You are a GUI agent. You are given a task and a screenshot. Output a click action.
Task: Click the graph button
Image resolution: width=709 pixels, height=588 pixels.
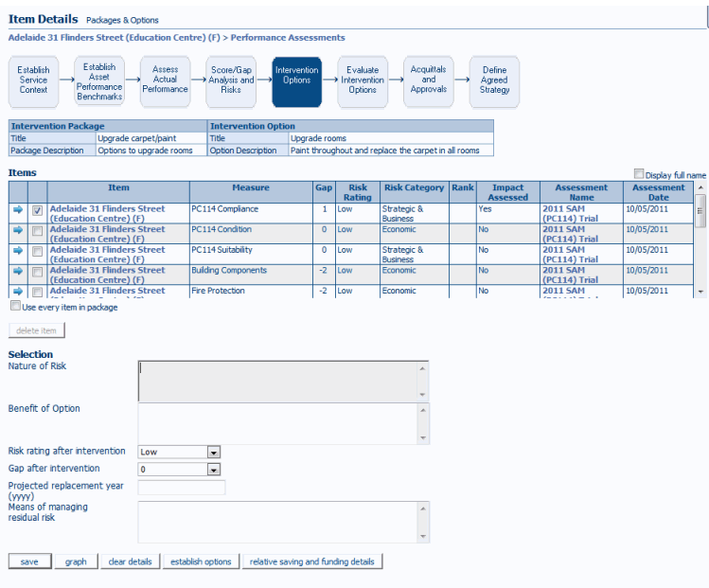click(76, 561)
